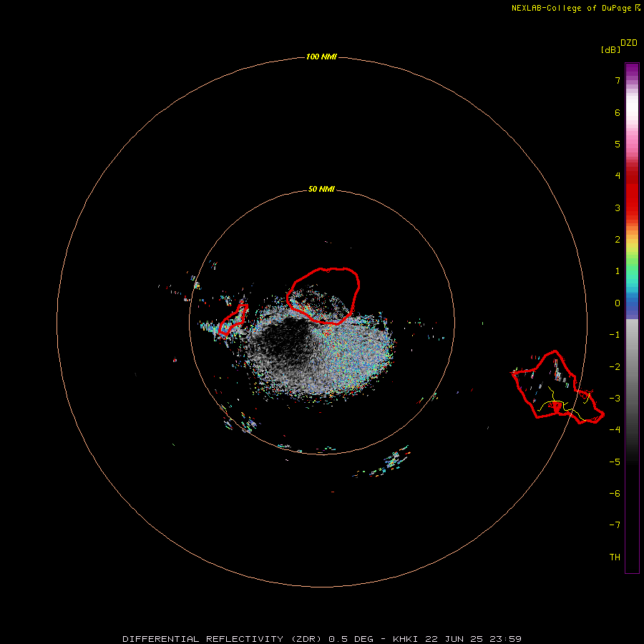Click the '-3' value on the color scale

click(x=615, y=399)
